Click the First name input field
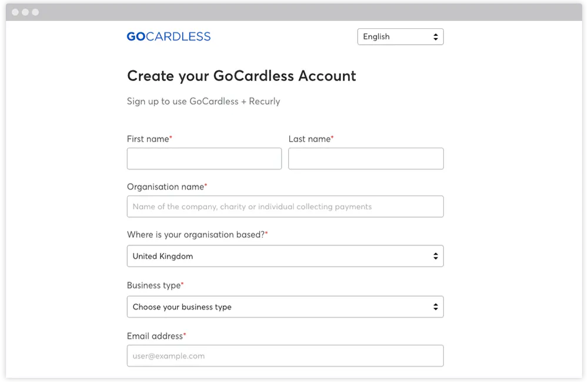Screen dimensions: 588x382 pyautogui.click(x=204, y=159)
